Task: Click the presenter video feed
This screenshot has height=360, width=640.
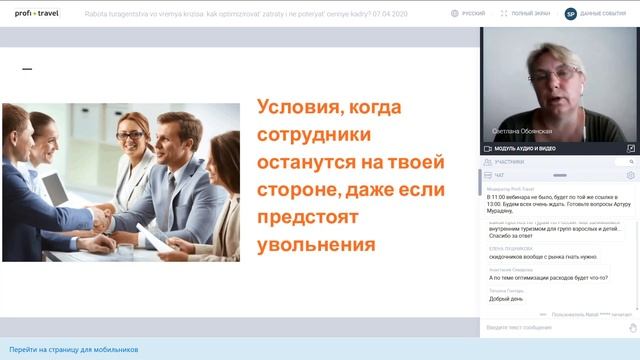Action: [559, 85]
